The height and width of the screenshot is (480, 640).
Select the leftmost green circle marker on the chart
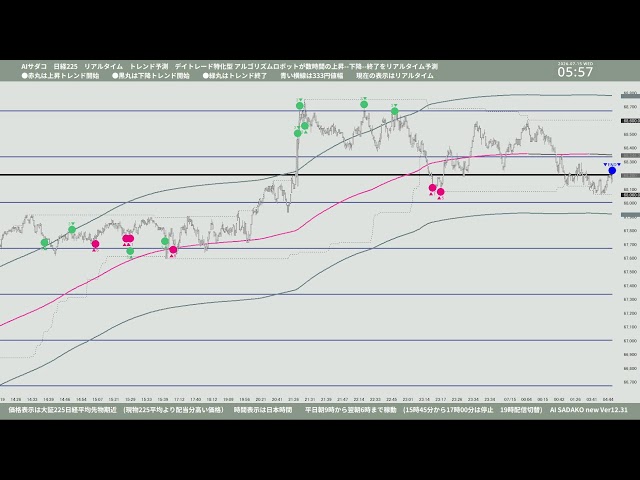(x=45, y=243)
